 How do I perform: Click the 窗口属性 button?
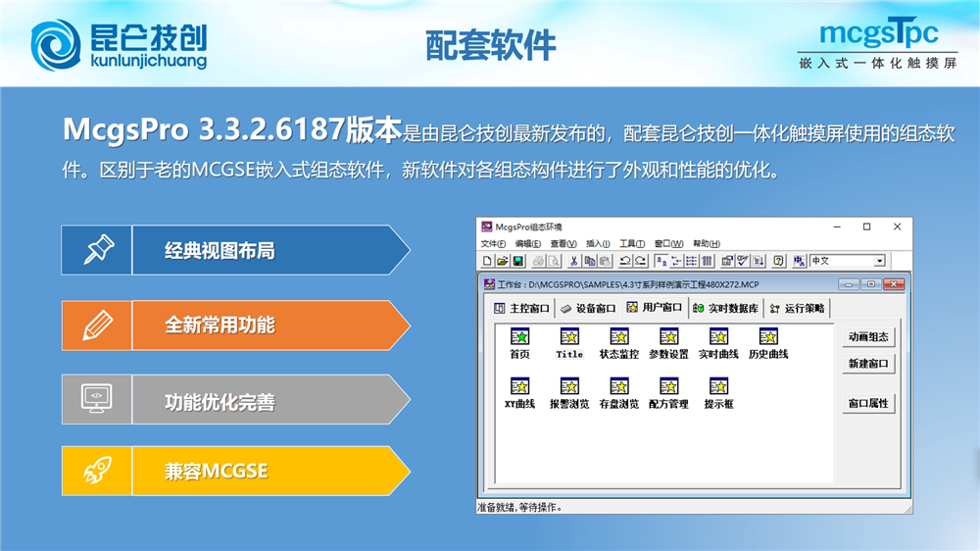(x=868, y=403)
